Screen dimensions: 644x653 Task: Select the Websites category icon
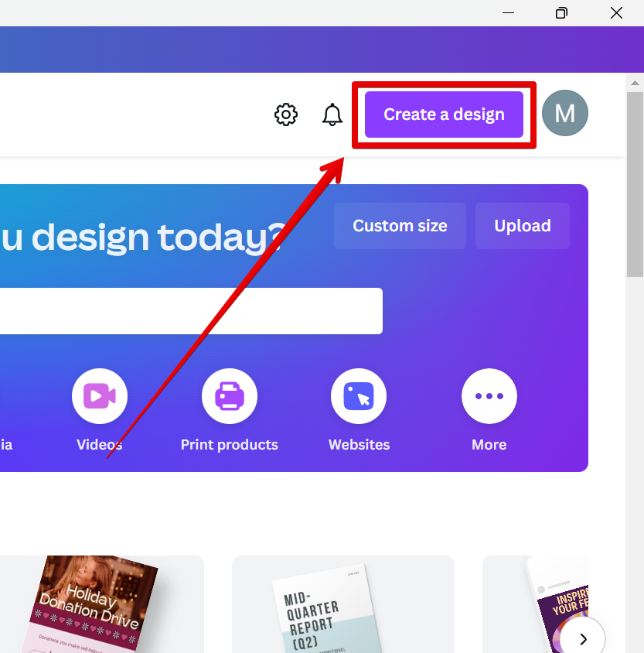(359, 396)
